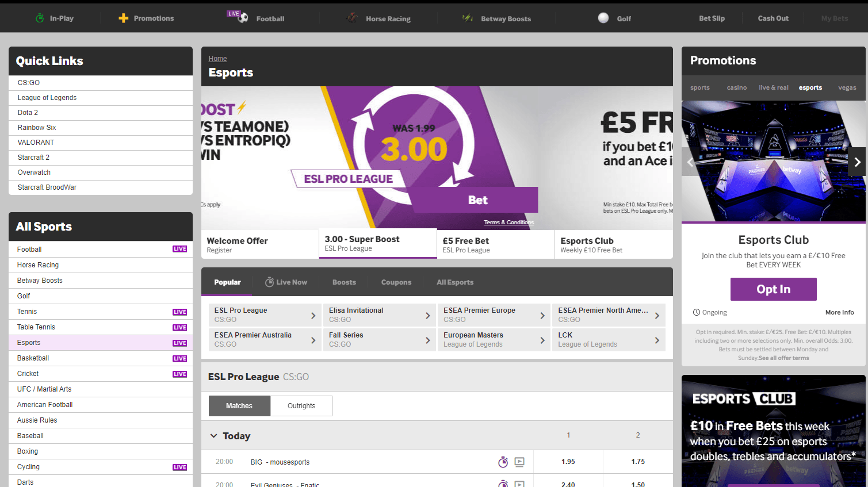This screenshot has width=868, height=487.
Task: Open Rainbow Six quick link
Action: pyautogui.click(x=101, y=128)
